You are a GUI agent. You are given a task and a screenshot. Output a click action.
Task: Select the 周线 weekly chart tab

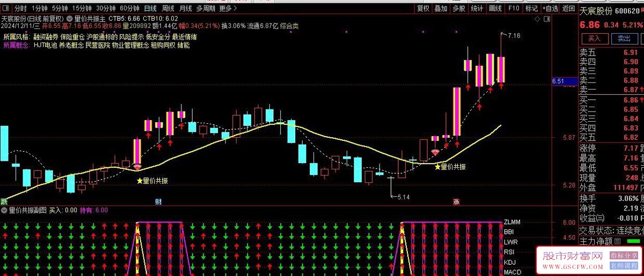168,9
